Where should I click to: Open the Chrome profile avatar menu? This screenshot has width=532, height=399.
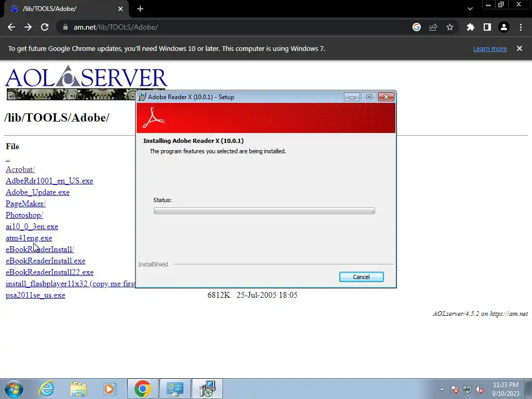point(504,27)
